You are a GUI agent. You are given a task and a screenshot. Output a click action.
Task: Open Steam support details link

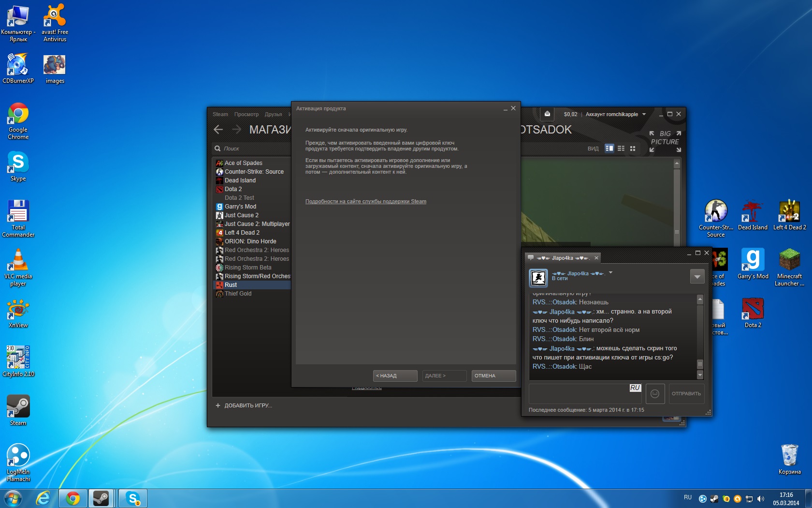pyautogui.click(x=366, y=202)
